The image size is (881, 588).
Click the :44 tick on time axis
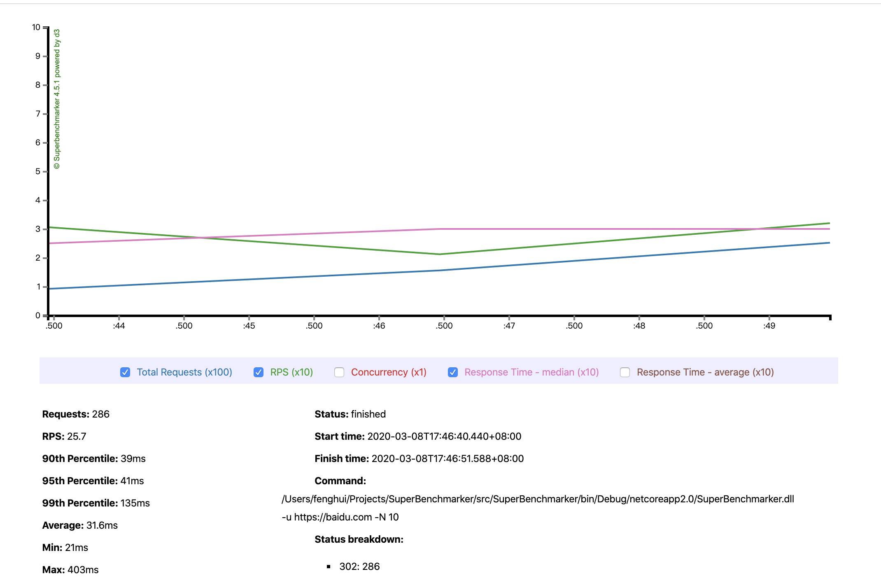(119, 326)
